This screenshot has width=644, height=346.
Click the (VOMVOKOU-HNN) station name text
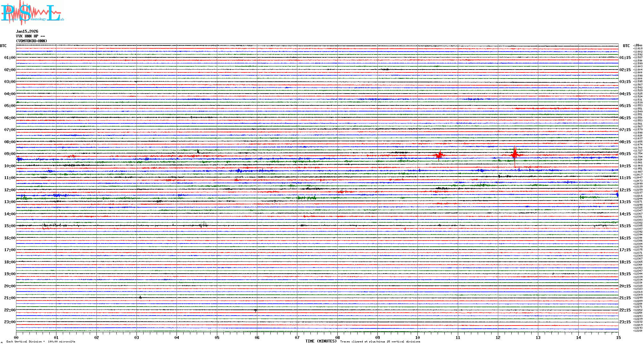point(31,41)
